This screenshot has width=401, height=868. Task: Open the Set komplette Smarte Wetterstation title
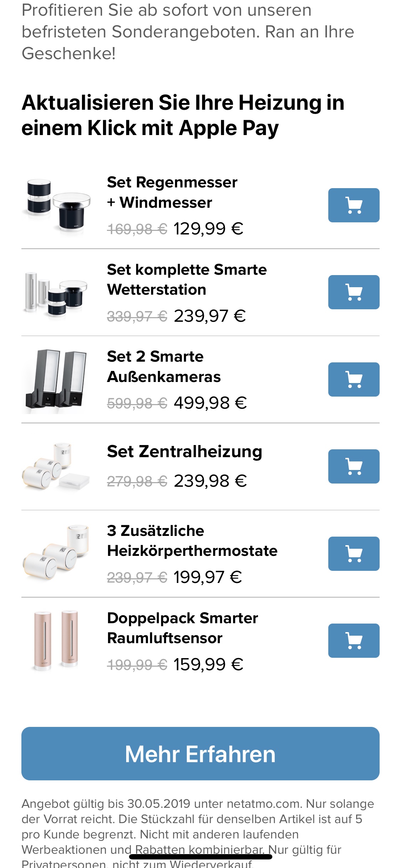point(186,279)
